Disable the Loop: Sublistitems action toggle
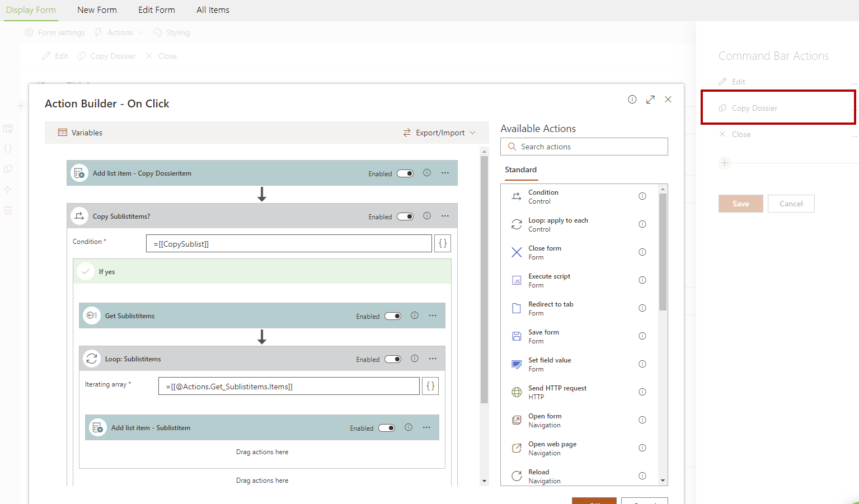The width and height of the screenshot is (859, 504). tap(393, 359)
